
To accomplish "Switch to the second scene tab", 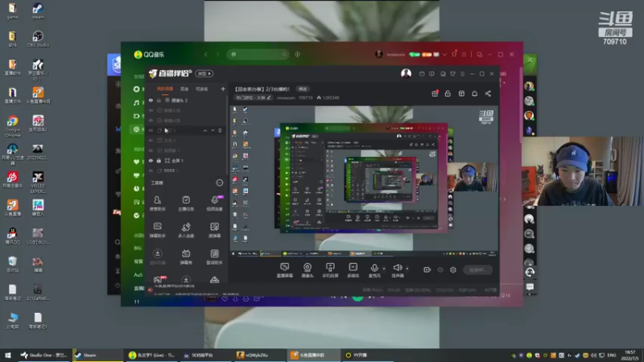I will coord(184,88).
